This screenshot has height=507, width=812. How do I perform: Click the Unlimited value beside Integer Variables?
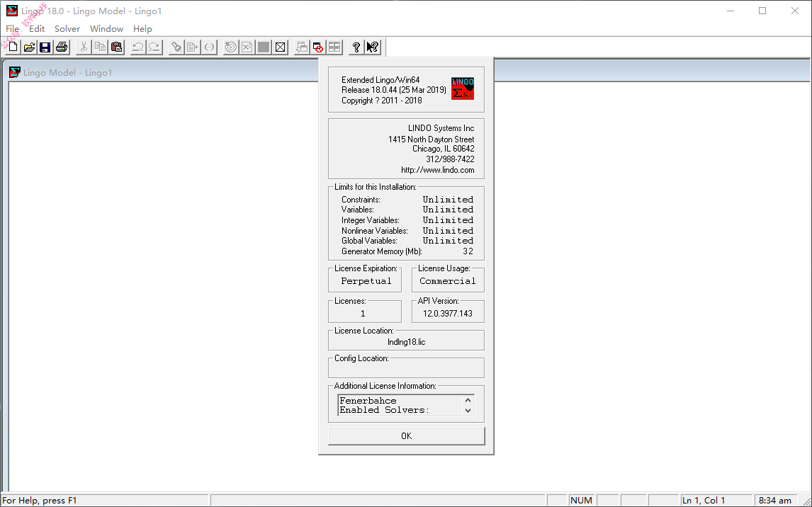click(448, 220)
